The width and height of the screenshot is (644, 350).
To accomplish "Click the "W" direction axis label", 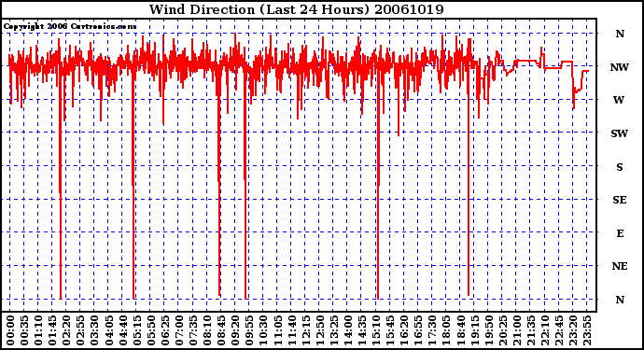I will (x=619, y=100).
